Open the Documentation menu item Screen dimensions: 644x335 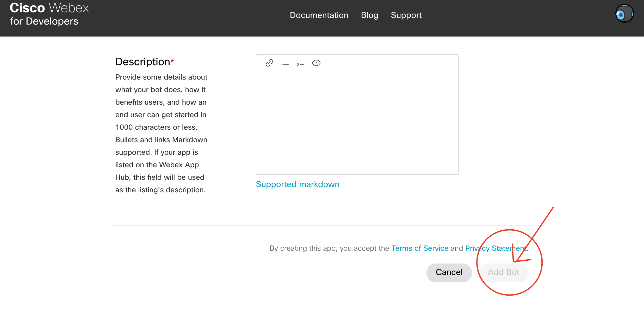coord(319,15)
